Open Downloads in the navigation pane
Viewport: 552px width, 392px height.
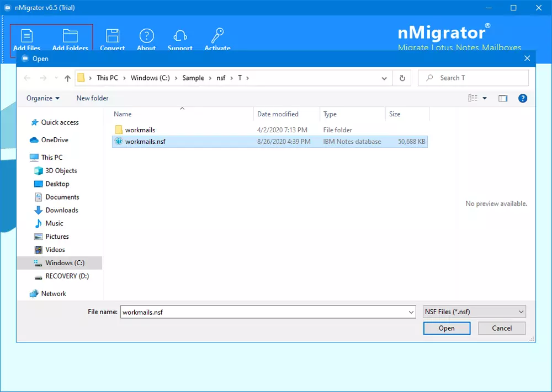pos(62,210)
